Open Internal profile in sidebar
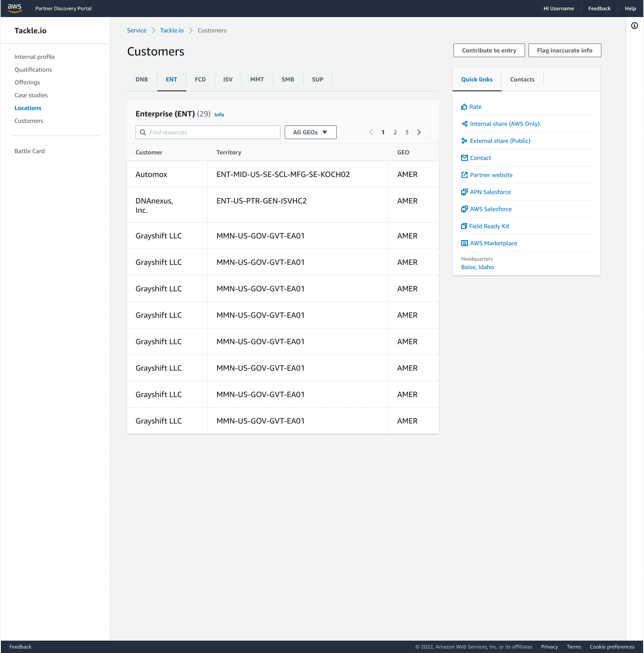644x653 pixels. (35, 57)
